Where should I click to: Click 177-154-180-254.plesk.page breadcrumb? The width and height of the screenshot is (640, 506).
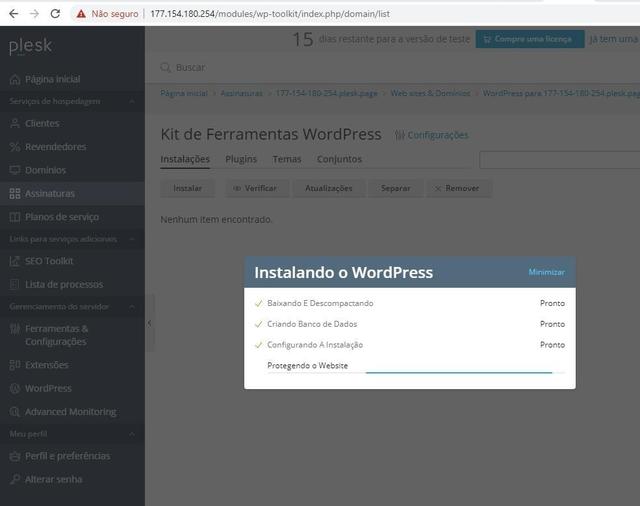pos(327,93)
